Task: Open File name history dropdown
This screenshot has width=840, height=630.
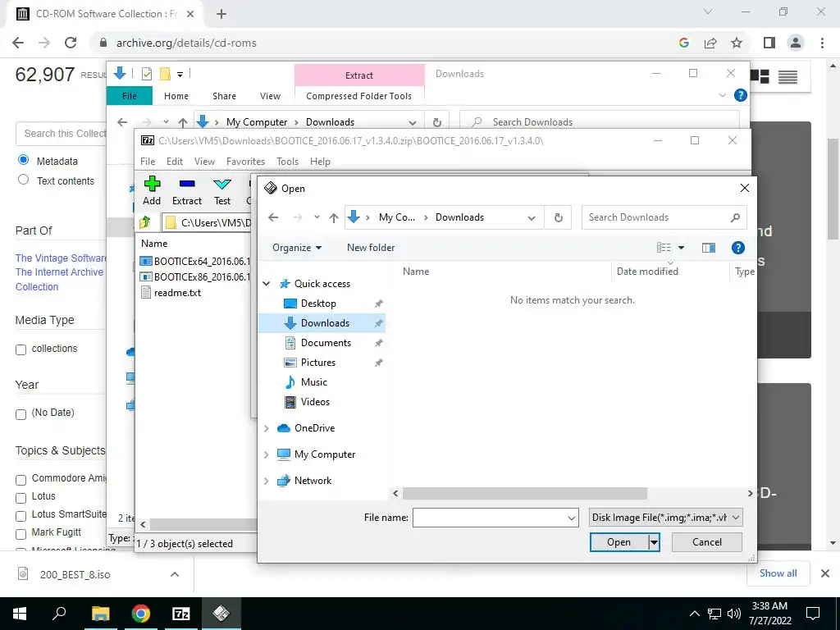Action: (571, 518)
